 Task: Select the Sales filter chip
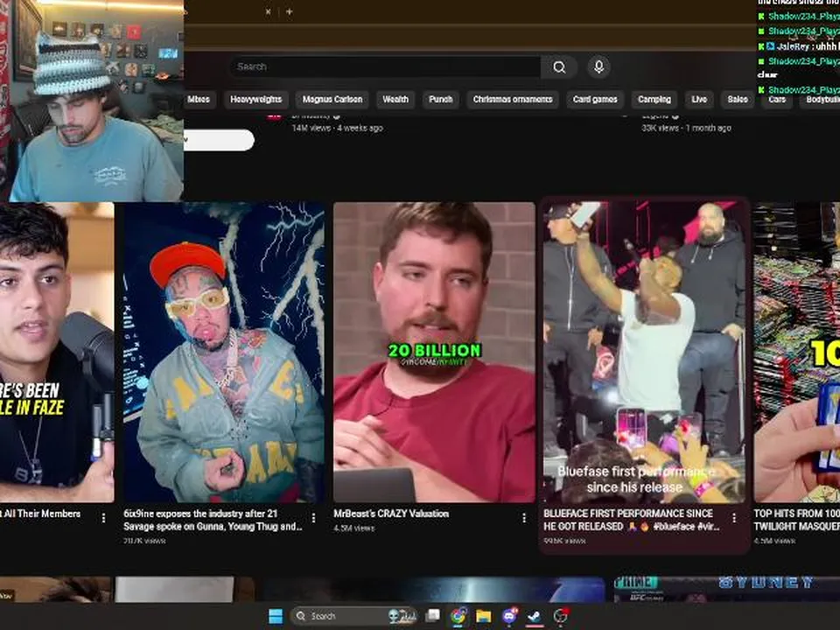pyautogui.click(x=738, y=99)
